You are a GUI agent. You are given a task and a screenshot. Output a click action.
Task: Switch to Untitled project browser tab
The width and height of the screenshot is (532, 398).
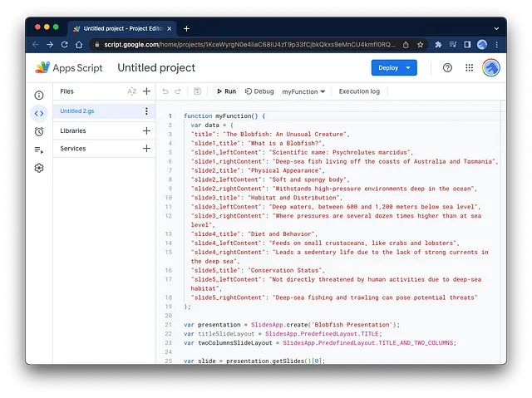[x=122, y=29]
